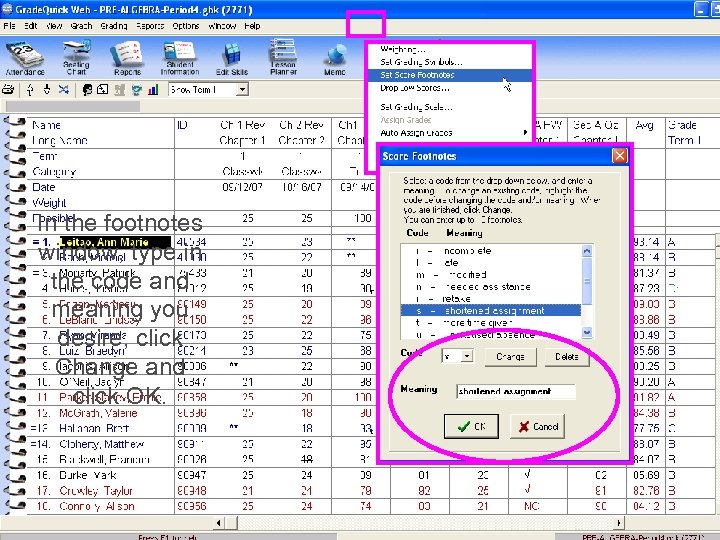Click the gradebook horizontal scrollbar left arrow

(219, 523)
